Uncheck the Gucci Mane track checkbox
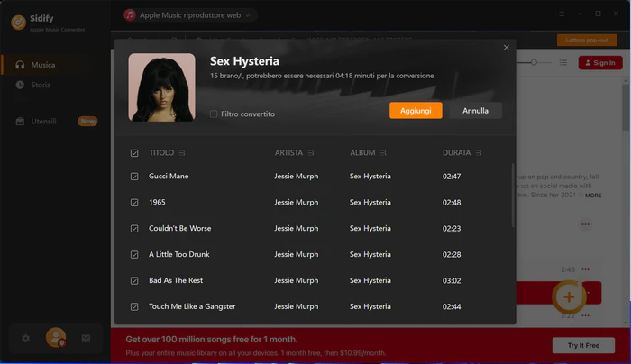Screen dimensions: 631x364 coord(134,177)
